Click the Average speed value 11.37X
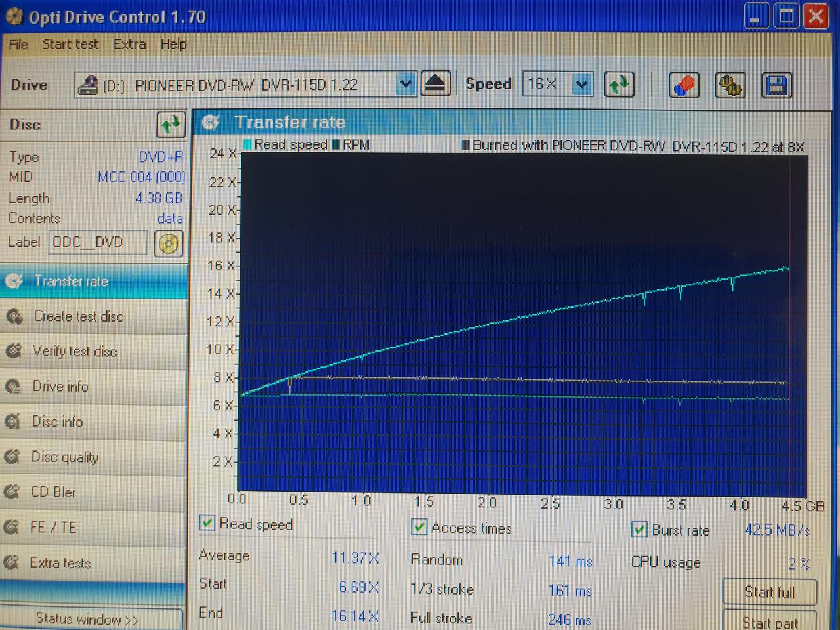840x630 pixels. coord(355,558)
